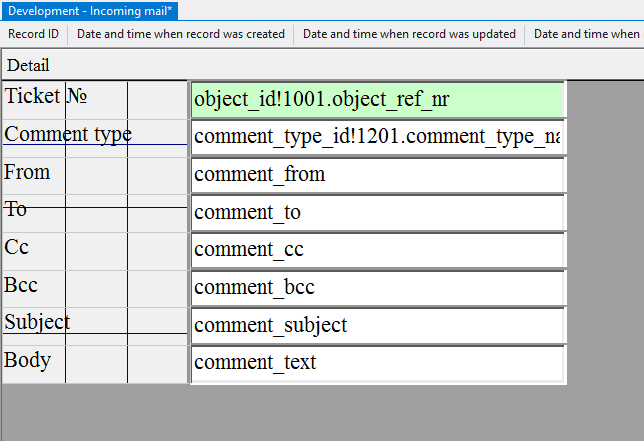This screenshot has width=644, height=441.
Task: Select the Bcc label
Action: click(21, 285)
